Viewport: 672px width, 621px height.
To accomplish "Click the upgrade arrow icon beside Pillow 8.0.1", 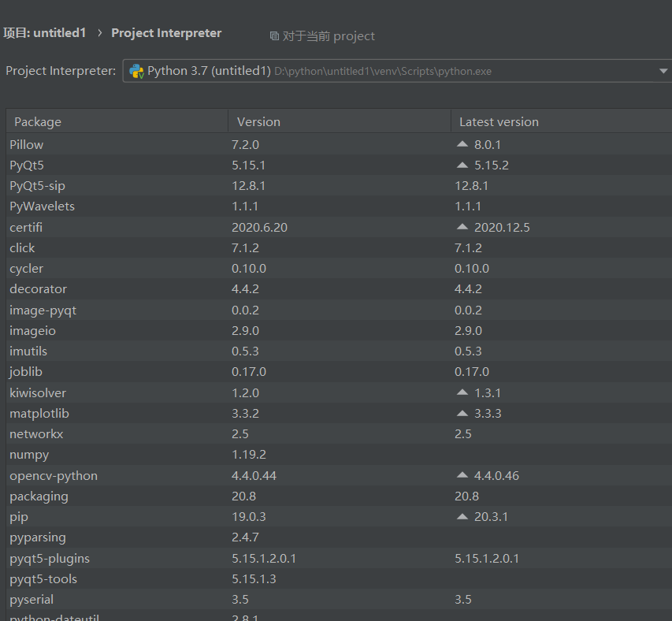I will click(462, 144).
